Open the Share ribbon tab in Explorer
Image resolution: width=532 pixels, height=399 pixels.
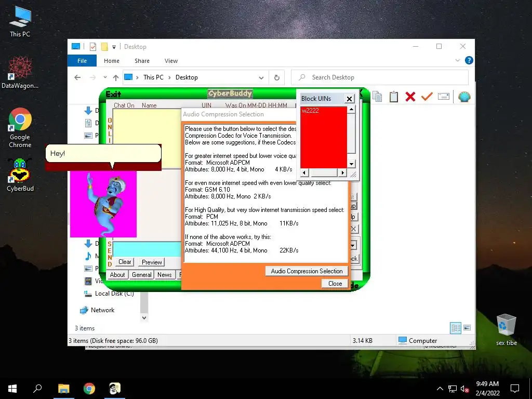pos(142,61)
